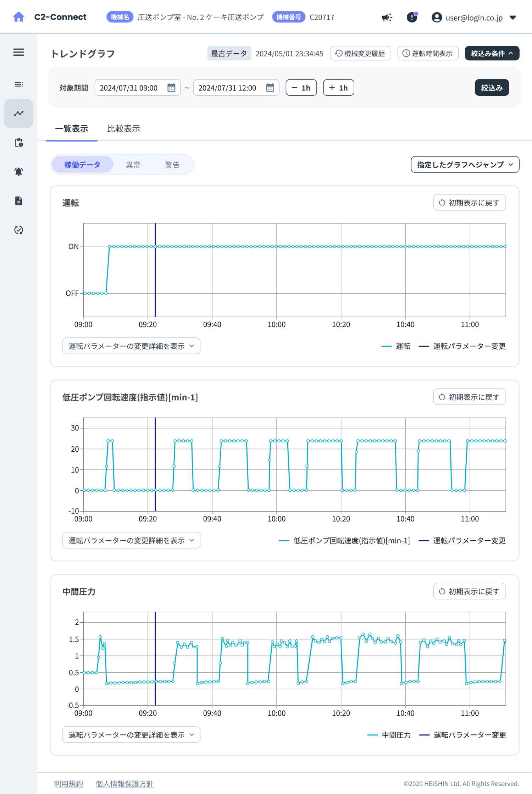The width and height of the screenshot is (532, 794).
Task: Open the alert notification icon in header
Action: click(x=412, y=17)
